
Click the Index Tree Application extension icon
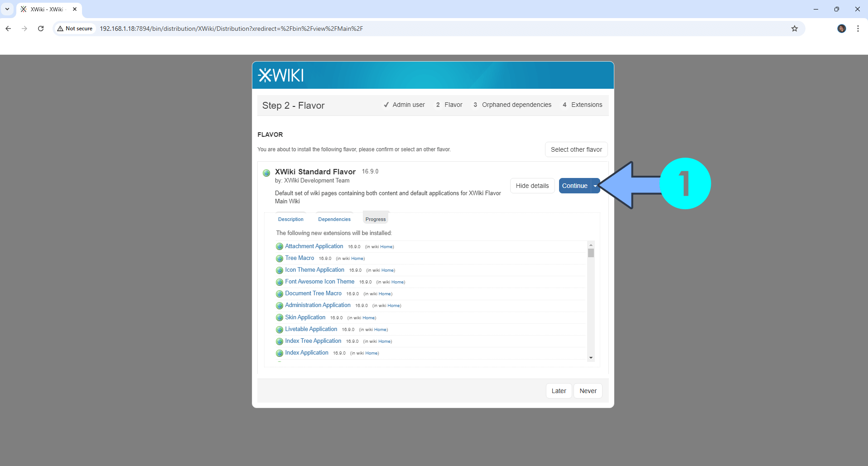[280, 341]
